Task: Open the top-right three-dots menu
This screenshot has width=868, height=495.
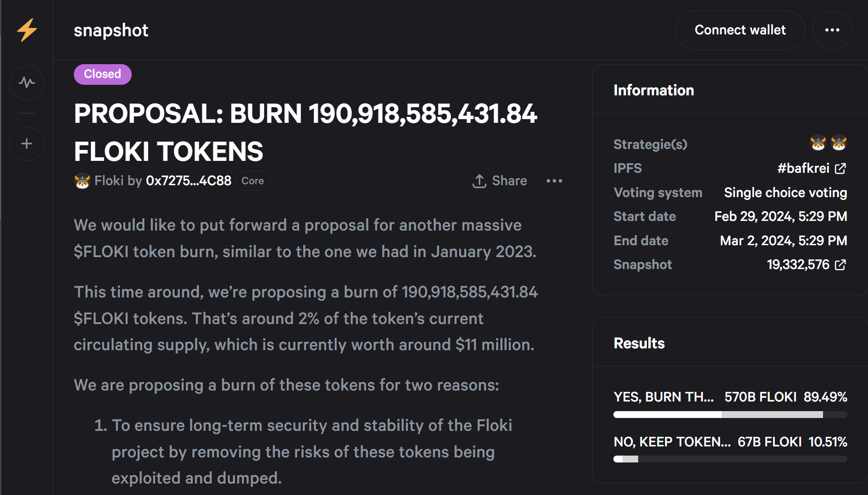Action: tap(832, 30)
